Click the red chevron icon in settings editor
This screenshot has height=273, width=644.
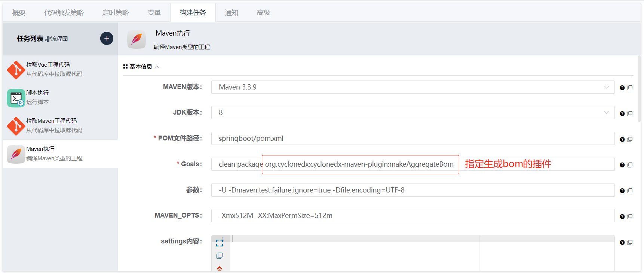220,268
